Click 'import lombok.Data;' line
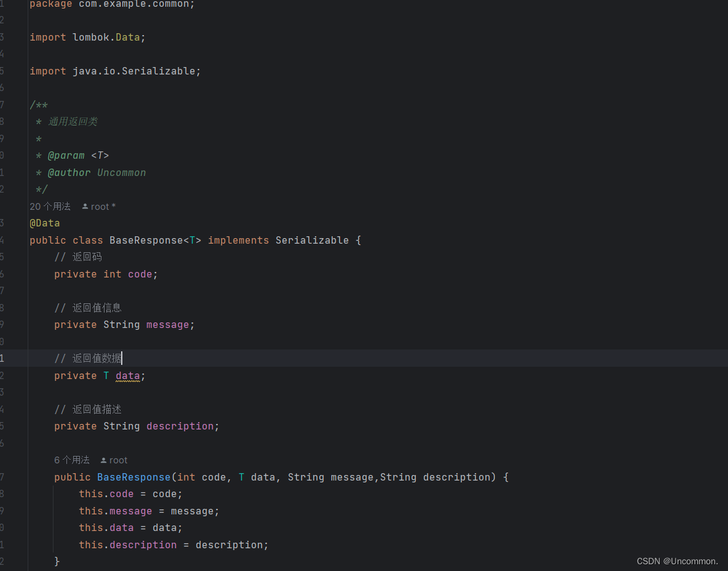The image size is (728, 571). pyautogui.click(x=88, y=37)
